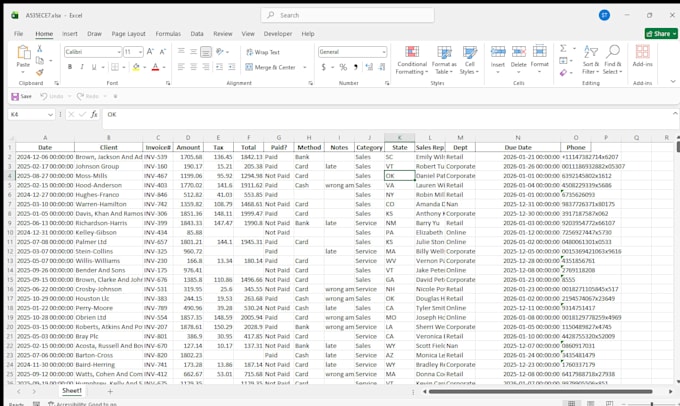
Task: Collapse the ribbon with chevron
Action: tap(673, 81)
